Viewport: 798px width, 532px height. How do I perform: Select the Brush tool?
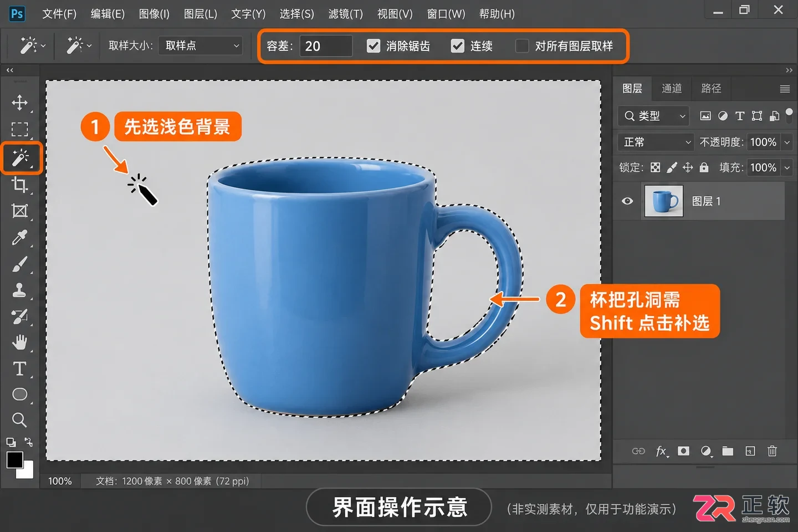click(x=19, y=264)
